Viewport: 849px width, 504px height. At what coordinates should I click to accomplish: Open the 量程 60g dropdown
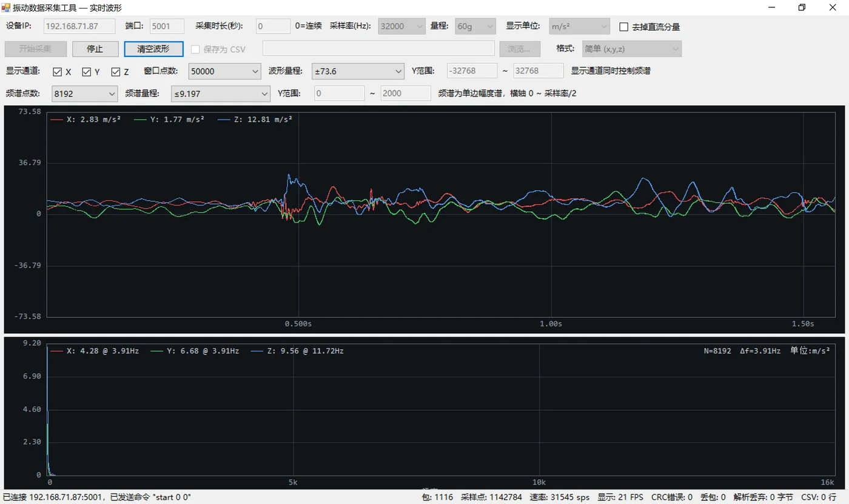coord(475,26)
